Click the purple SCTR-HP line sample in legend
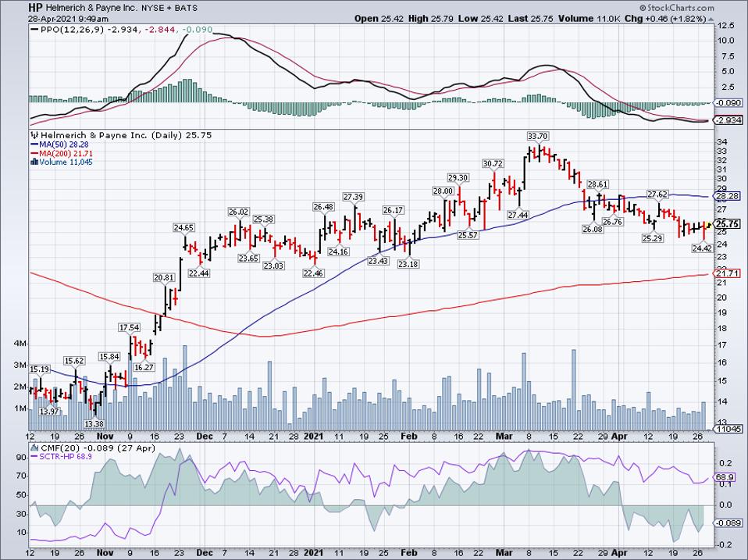Screen dimensions: 748x560 (x=34, y=457)
